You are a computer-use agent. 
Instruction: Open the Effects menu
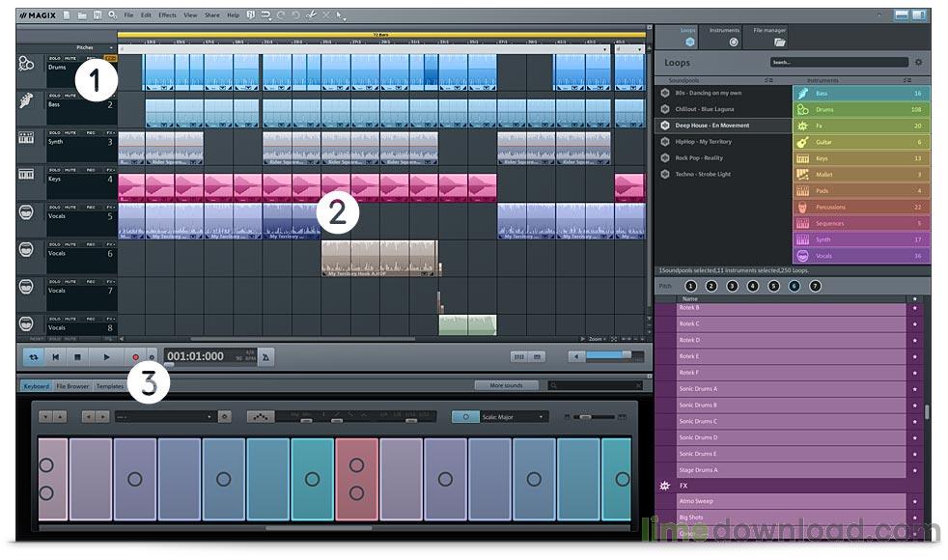(166, 14)
